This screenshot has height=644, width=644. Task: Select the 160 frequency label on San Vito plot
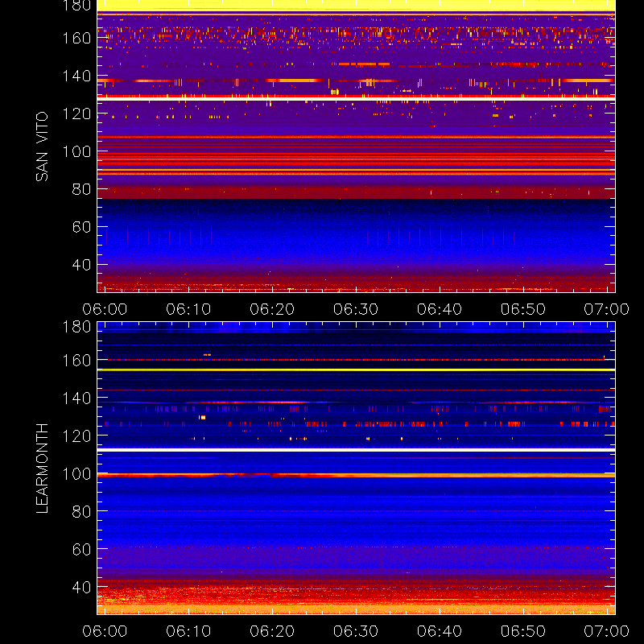point(76,38)
